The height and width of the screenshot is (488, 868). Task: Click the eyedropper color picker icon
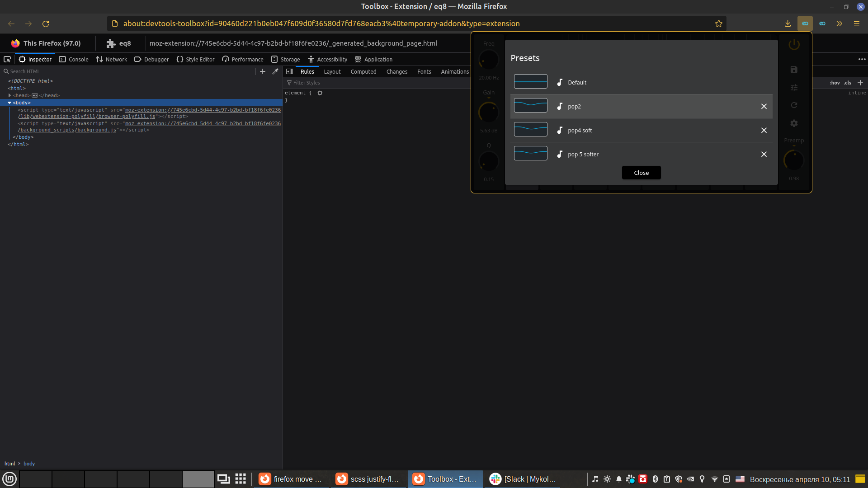275,71
